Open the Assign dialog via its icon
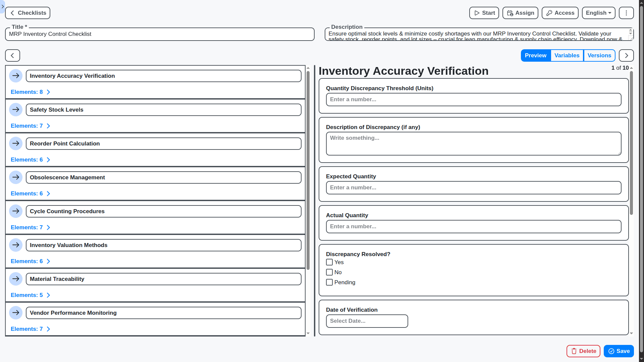The image size is (644, 362). point(510,13)
